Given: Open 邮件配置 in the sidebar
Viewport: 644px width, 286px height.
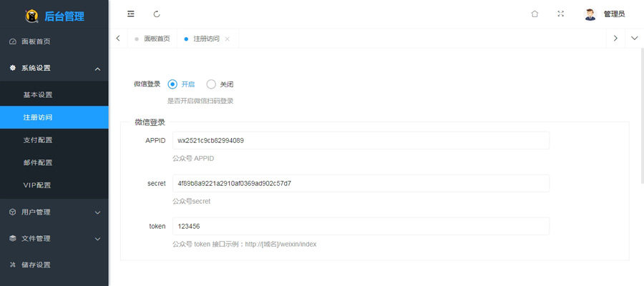Looking at the screenshot, I should click(x=38, y=162).
